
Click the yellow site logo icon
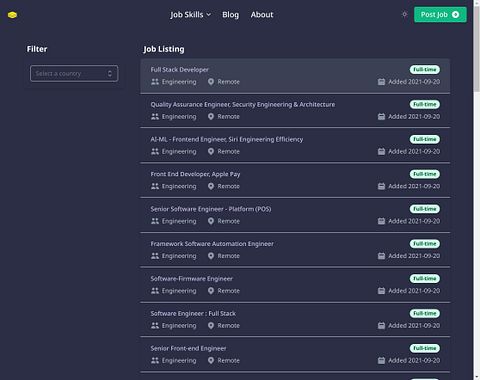click(x=12, y=15)
